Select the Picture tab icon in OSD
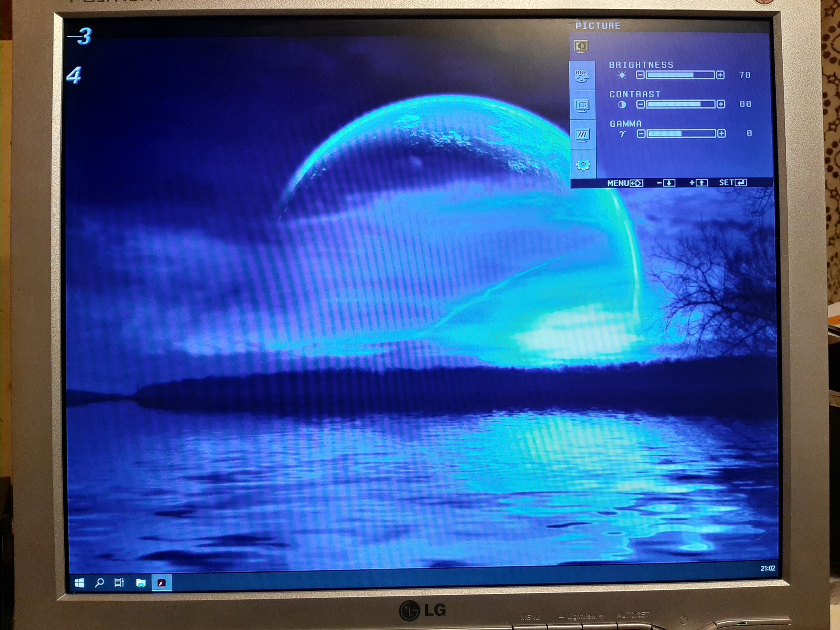Viewport: 840px width, 630px height. click(x=581, y=46)
